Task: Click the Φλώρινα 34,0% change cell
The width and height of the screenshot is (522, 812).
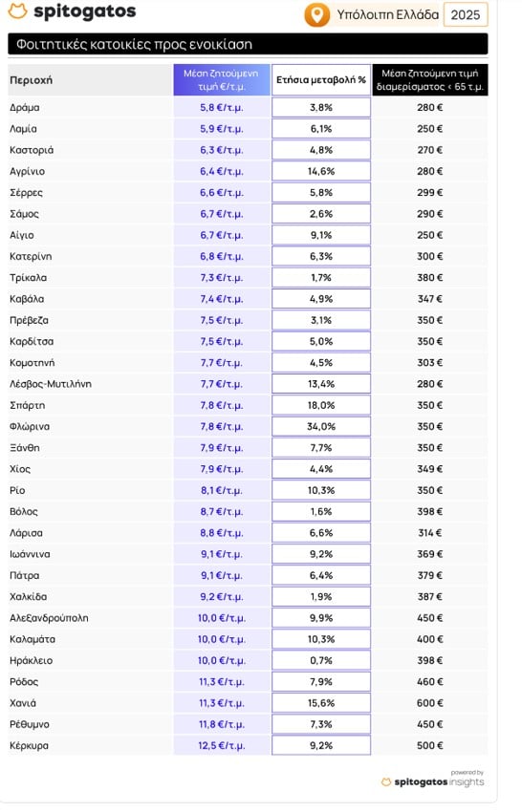Action: [x=321, y=427]
